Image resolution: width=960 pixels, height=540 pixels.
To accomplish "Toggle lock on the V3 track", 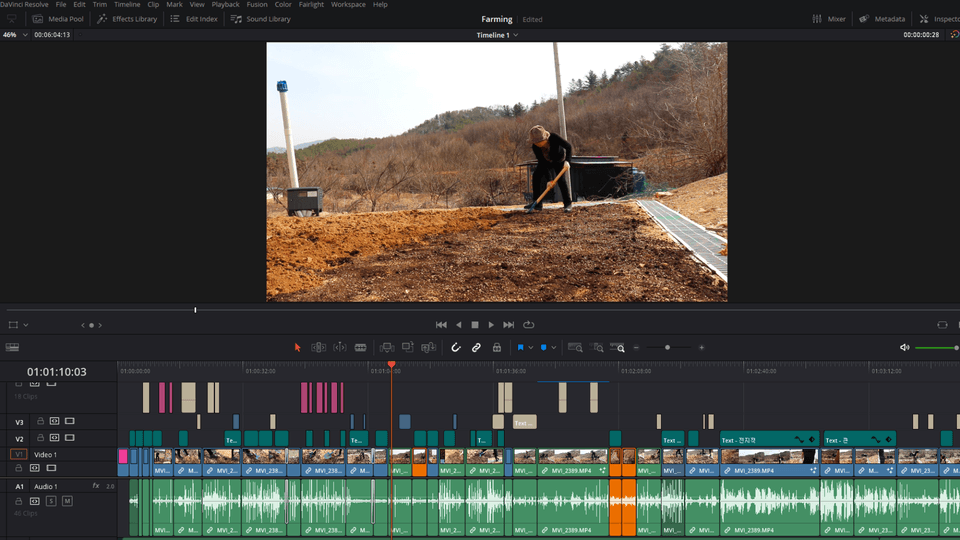I will click(x=41, y=422).
